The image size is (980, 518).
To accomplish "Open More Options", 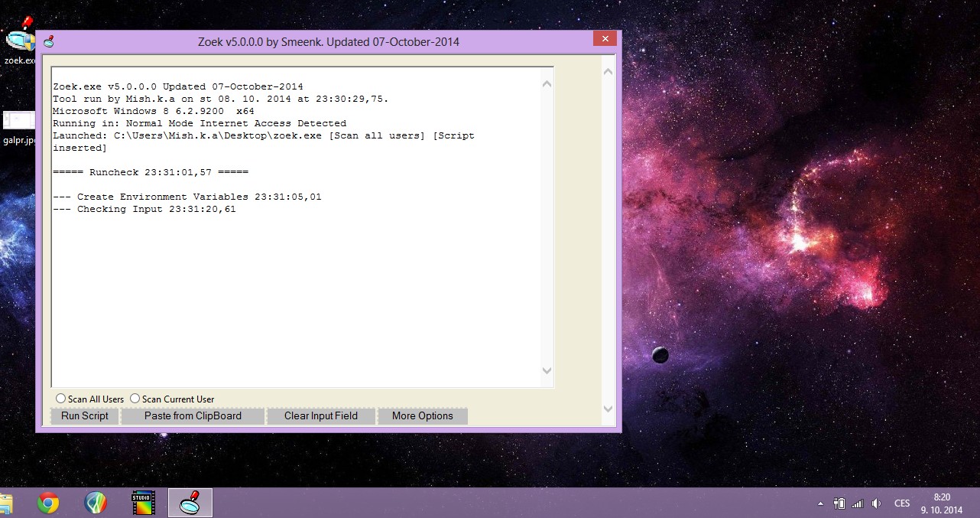I will pyautogui.click(x=423, y=416).
